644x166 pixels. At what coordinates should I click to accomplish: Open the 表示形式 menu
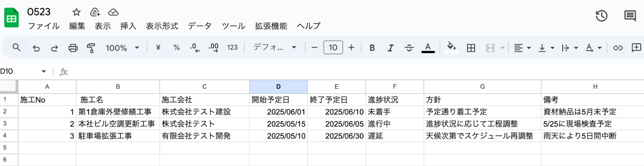click(162, 26)
